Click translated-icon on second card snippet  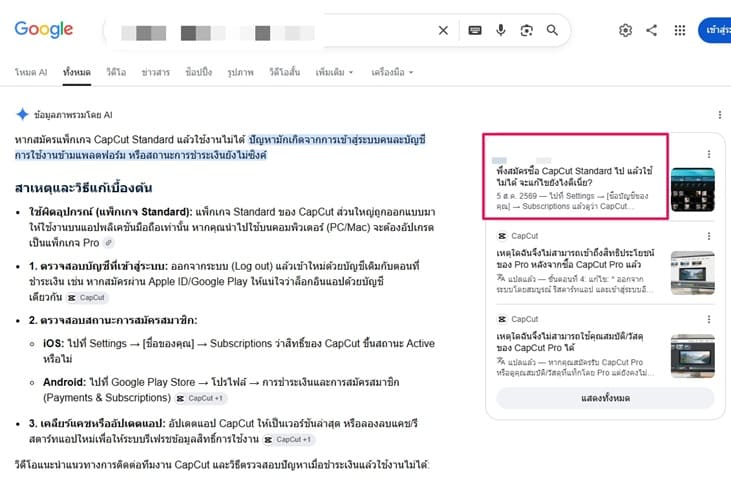click(501, 279)
